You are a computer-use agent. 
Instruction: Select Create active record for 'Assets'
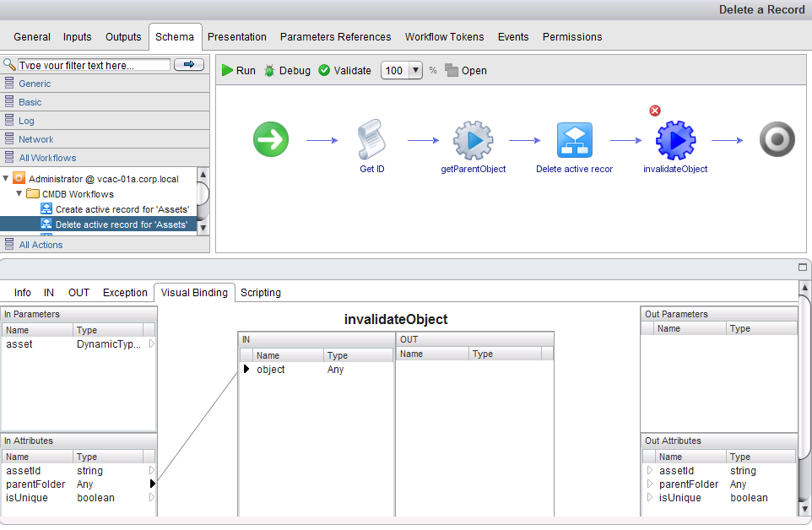(122, 209)
